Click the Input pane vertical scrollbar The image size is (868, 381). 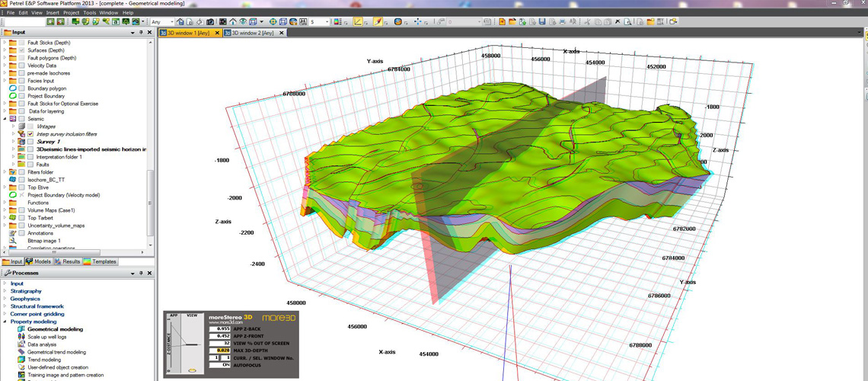click(x=149, y=203)
